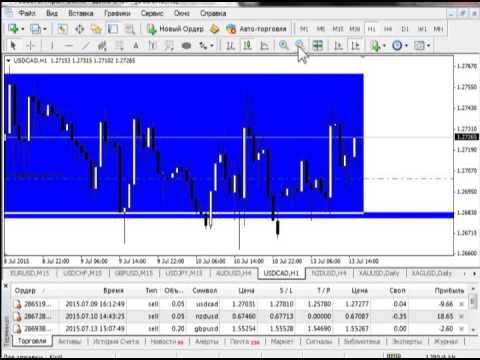Toggle the Data Window panel
The height and width of the screenshot is (360, 480).
point(79,29)
